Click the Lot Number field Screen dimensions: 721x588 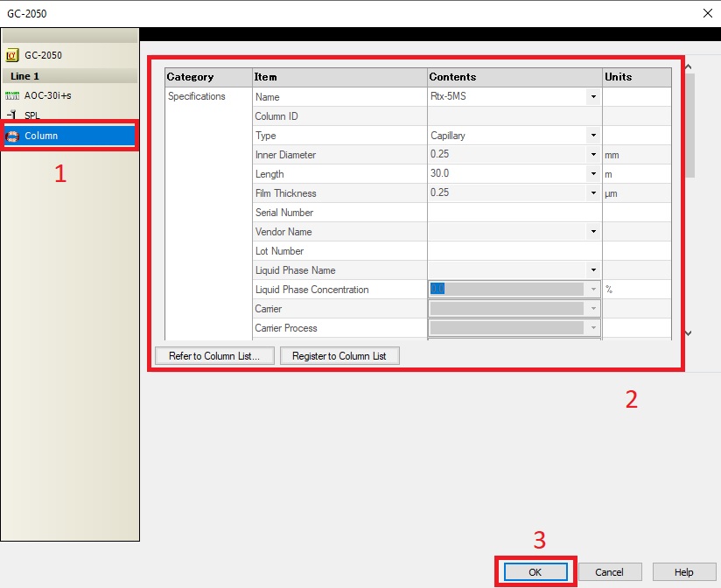514,251
